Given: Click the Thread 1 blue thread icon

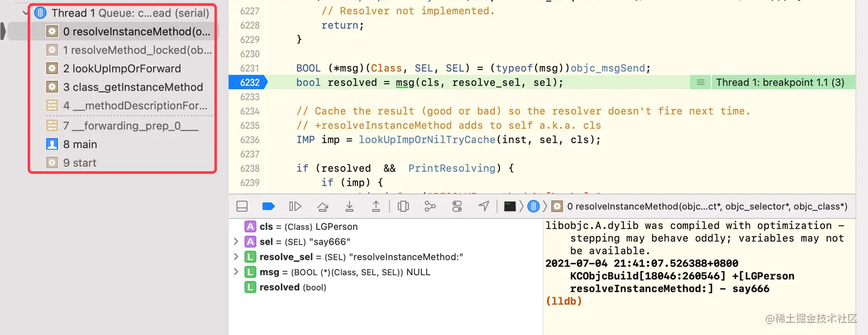Looking at the screenshot, I should [40, 13].
